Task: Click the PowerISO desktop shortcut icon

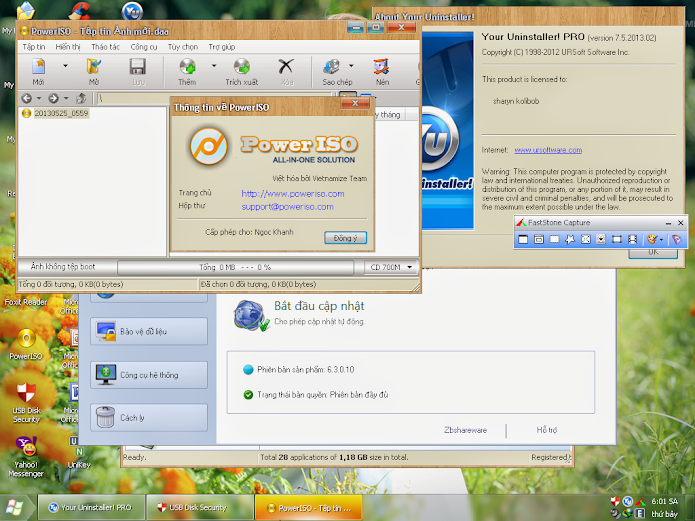Action: coord(26,339)
